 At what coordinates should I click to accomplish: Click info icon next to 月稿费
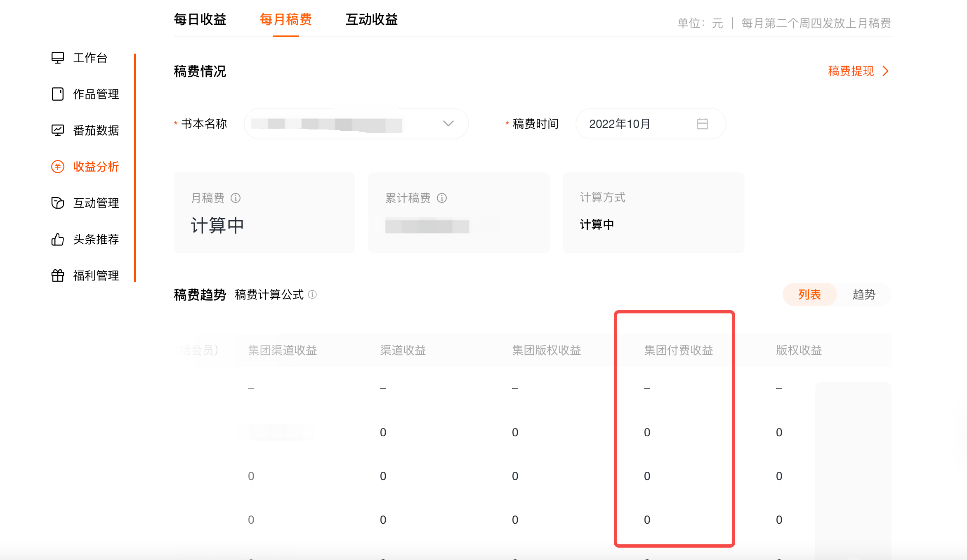coord(236,198)
